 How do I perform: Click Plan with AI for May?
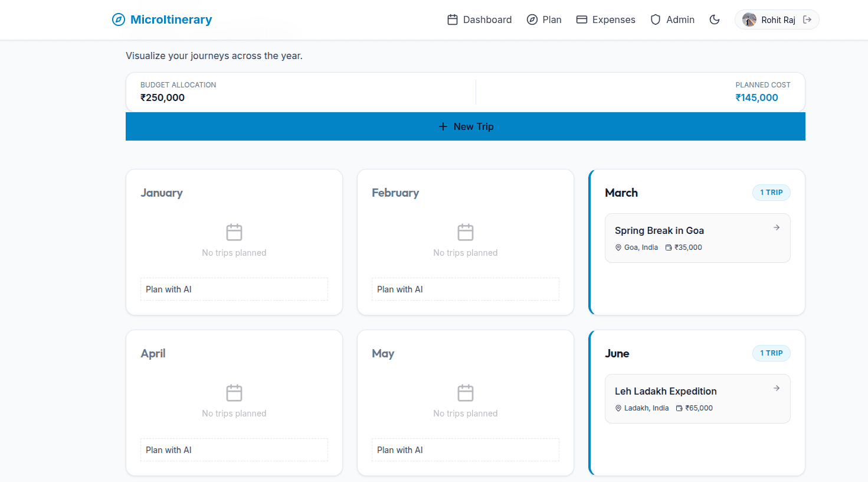pyautogui.click(x=465, y=450)
